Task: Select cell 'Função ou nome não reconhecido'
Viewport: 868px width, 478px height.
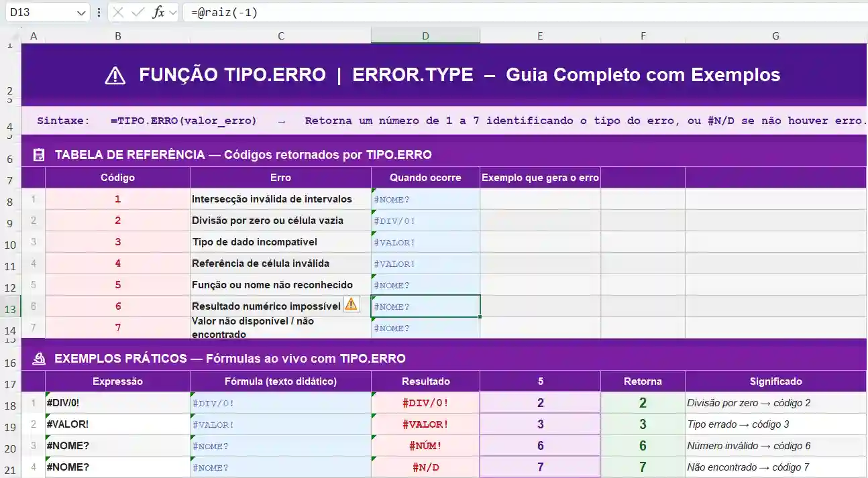Action: [280, 285]
